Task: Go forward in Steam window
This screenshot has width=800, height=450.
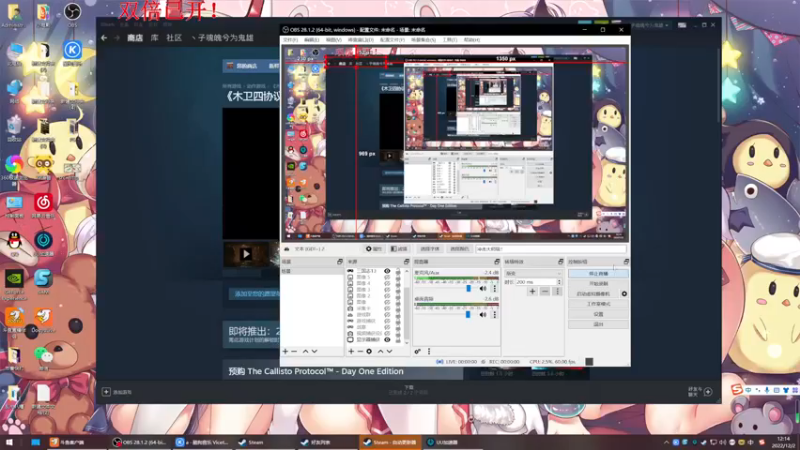Action: [117, 38]
